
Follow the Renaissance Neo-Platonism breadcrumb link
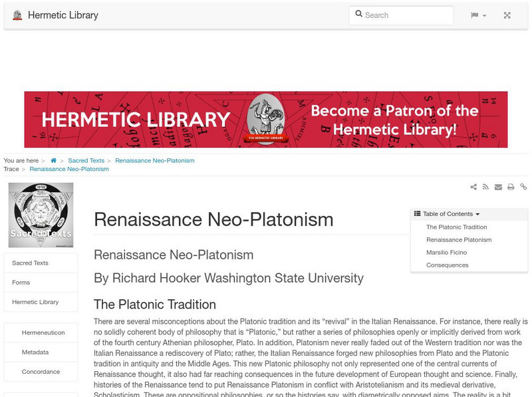coord(155,160)
